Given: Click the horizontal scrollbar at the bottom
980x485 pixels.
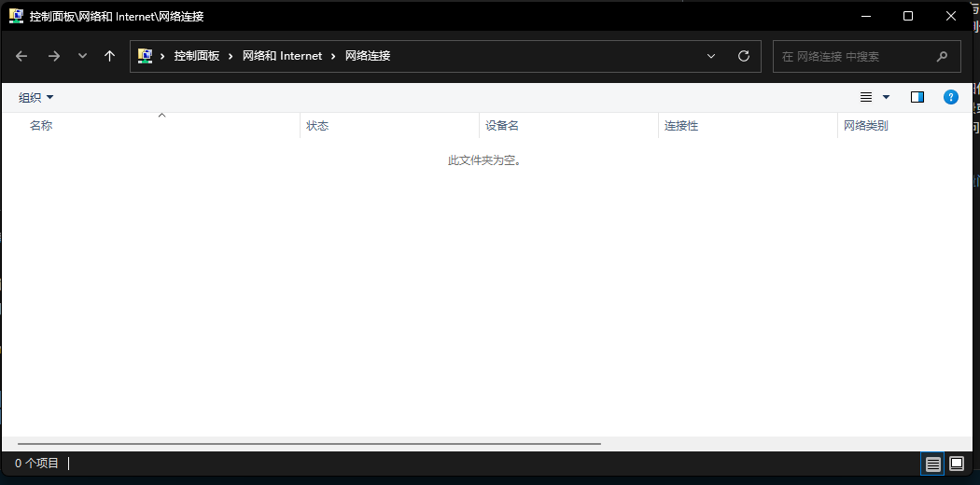Looking at the screenshot, I should tap(309, 444).
